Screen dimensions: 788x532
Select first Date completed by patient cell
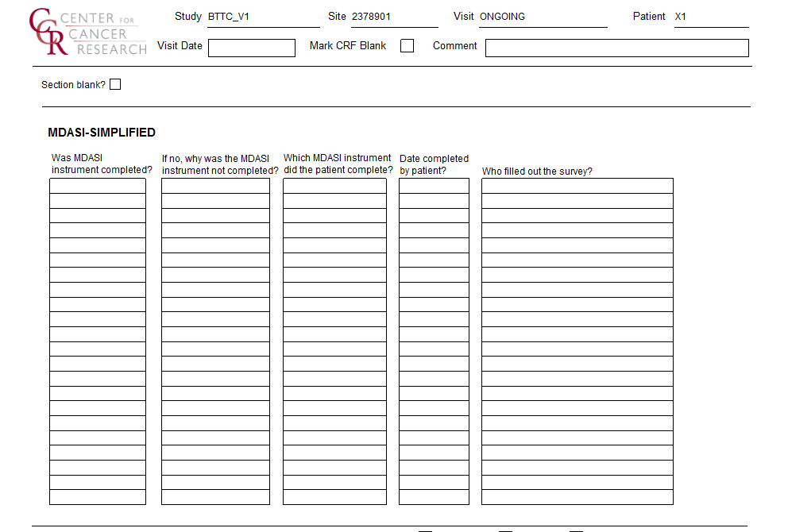click(434, 186)
